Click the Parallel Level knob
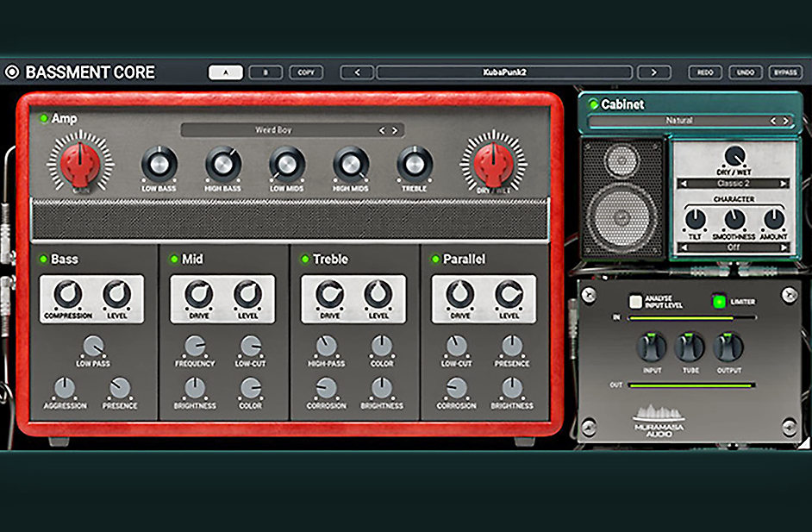 (509, 294)
